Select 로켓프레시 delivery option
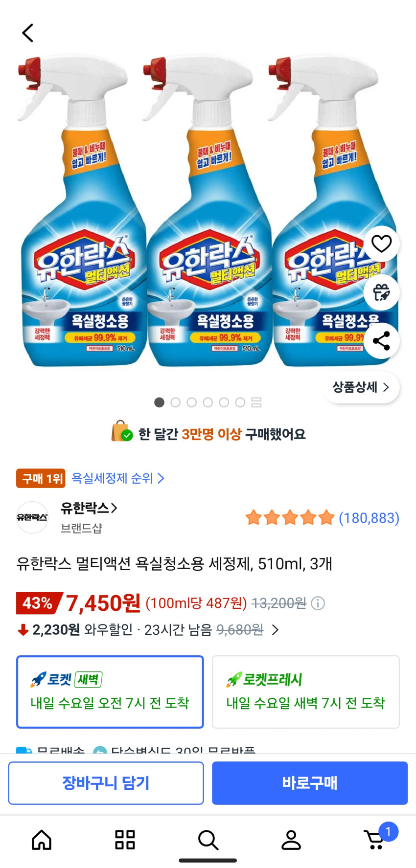 (x=306, y=691)
